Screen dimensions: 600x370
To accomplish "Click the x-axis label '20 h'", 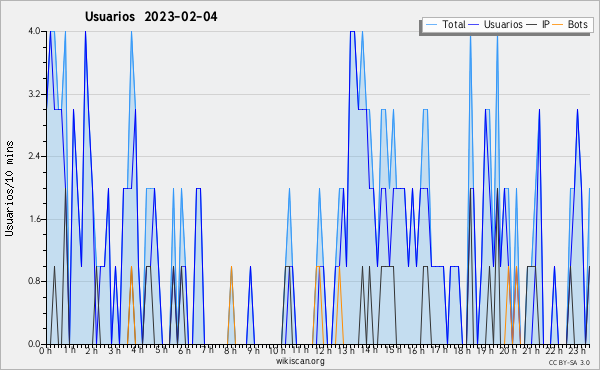I will click(508, 350).
